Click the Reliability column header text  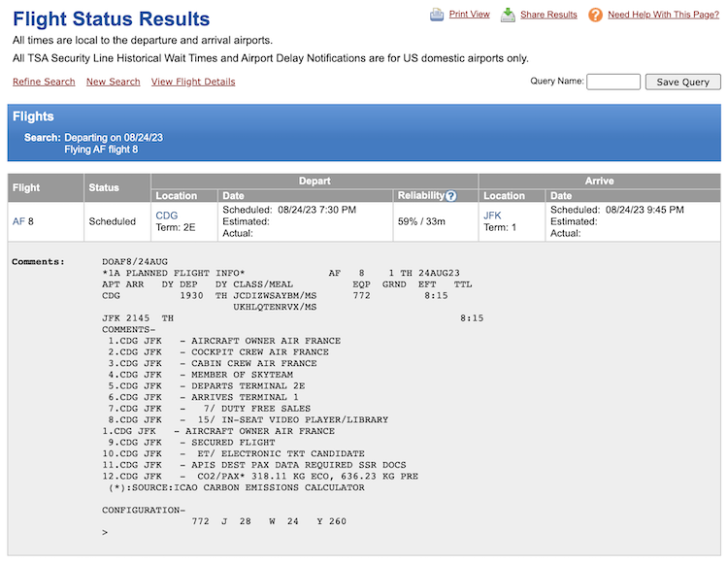420,196
